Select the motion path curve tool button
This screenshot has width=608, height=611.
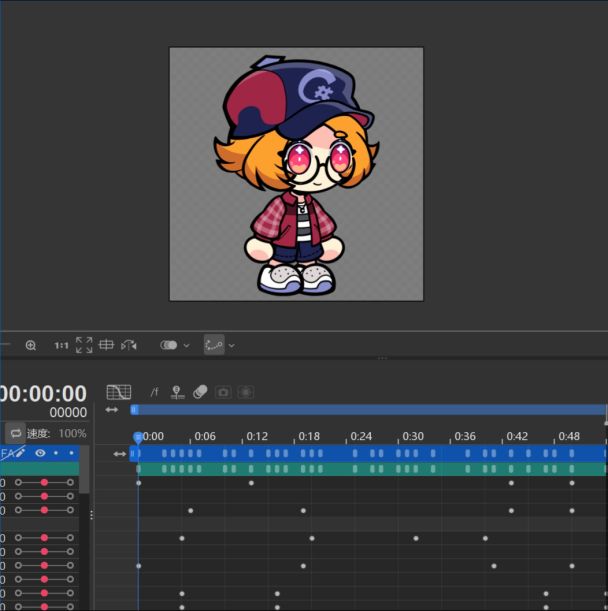click(213, 345)
